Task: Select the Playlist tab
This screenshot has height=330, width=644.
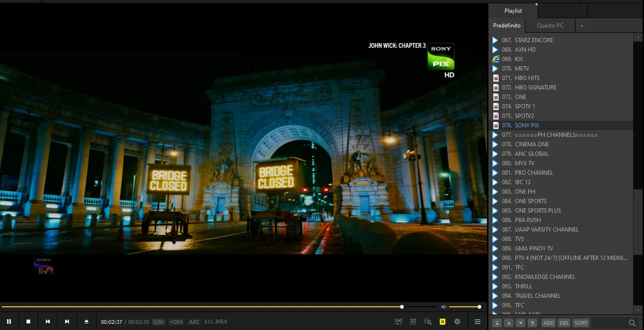Action: click(513, 11)
